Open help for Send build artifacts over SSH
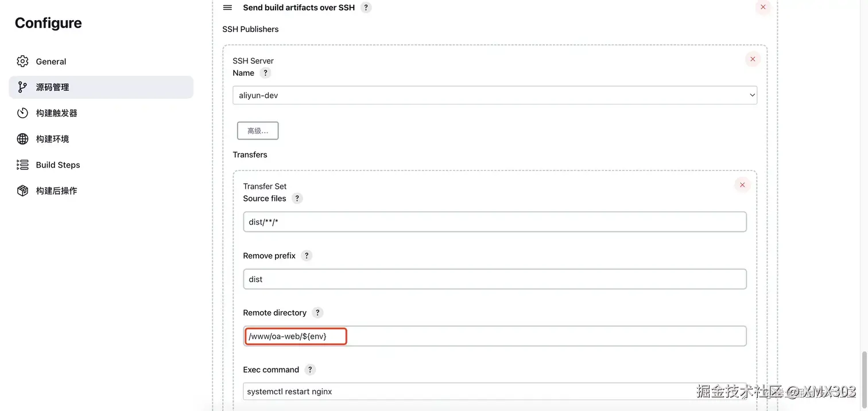The height and width of the screenshot is (411, 868). tap(366, 7)
